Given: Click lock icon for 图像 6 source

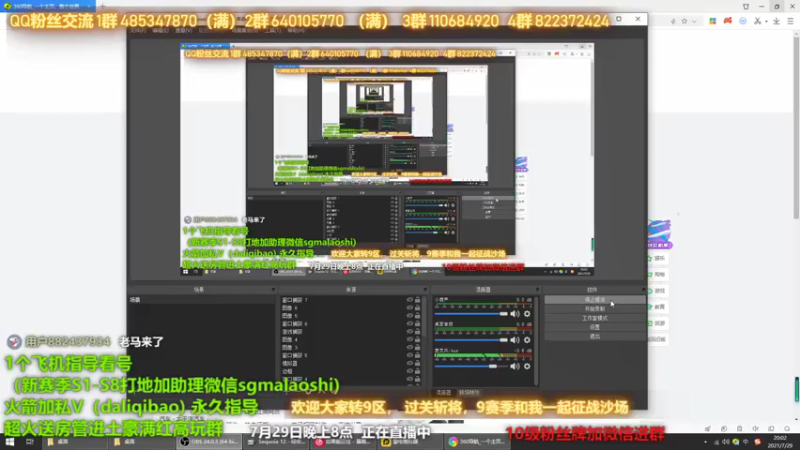Looking at the screenshot, I should (417, 308).
